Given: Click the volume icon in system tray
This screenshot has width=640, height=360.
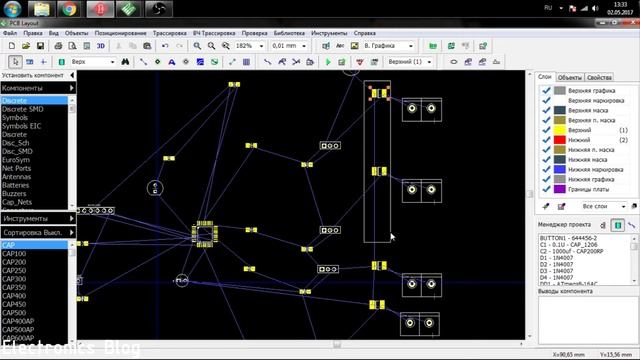Looking at the screenshot, I should [x=596, y=8].
